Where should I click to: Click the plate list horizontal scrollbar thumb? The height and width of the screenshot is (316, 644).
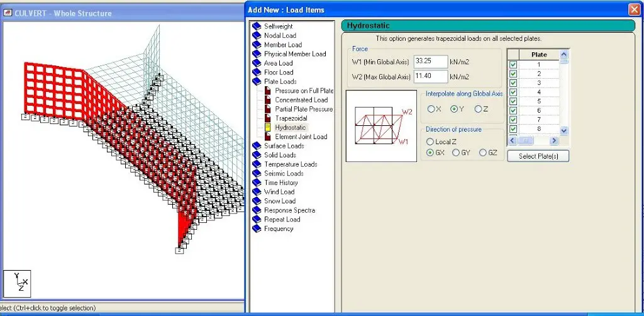[x=525, y=140]
